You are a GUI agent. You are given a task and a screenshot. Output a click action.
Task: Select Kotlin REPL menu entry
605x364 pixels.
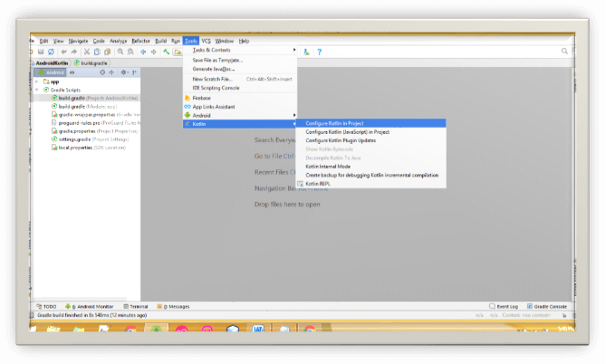370,184
